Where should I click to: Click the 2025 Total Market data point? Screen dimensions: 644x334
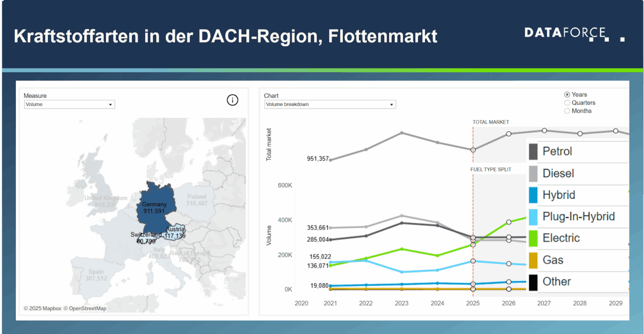coord(473,150)
